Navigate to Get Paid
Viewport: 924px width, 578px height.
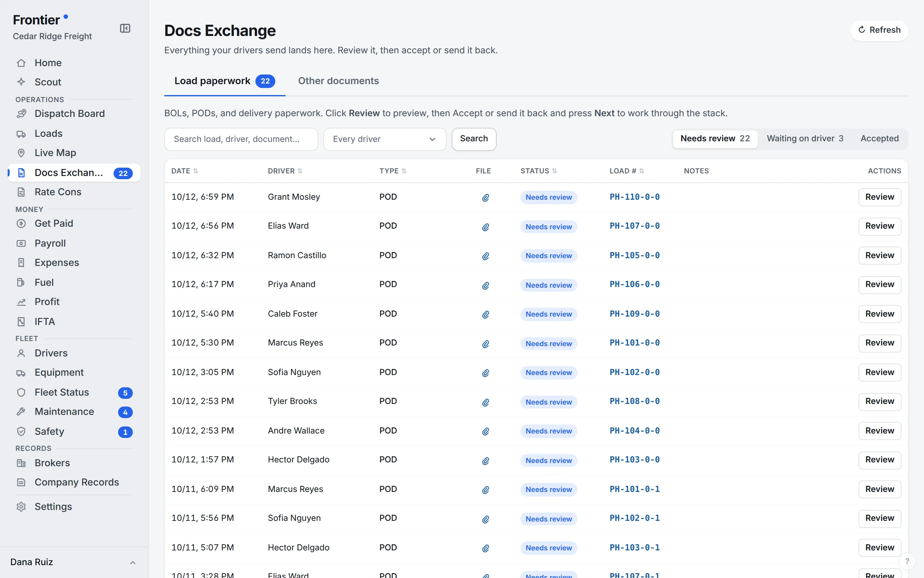(74, 223)
